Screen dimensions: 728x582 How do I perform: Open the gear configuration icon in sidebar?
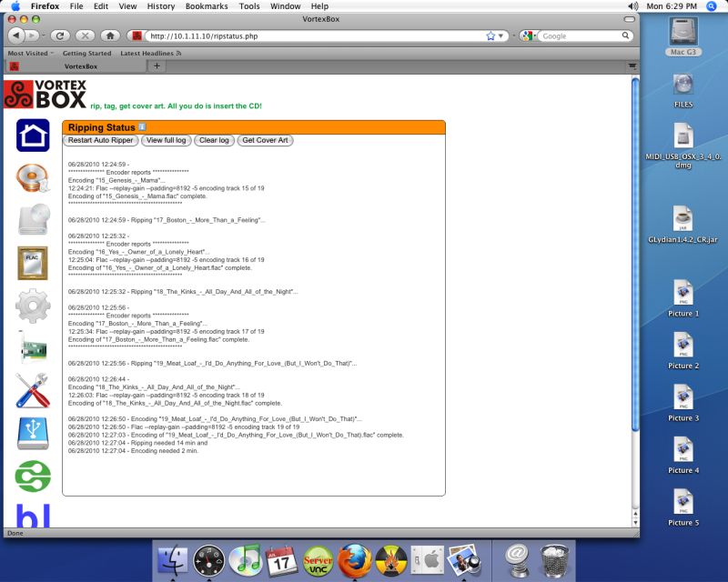click(33, 306)
